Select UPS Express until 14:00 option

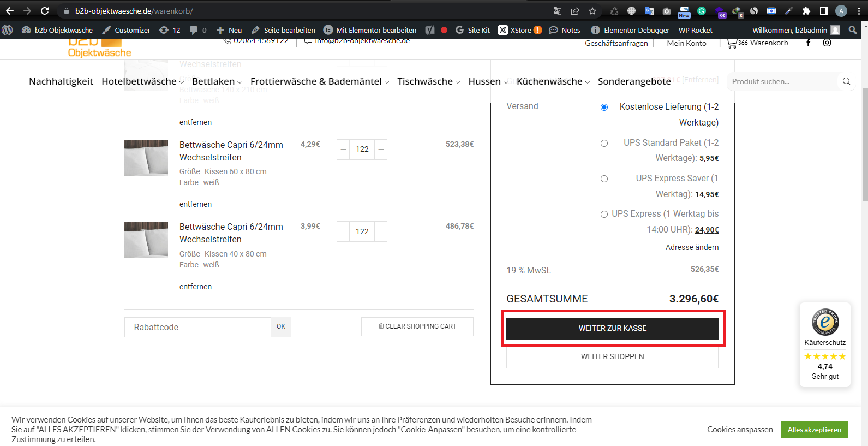pyautogui.click(x=604, y=215)
